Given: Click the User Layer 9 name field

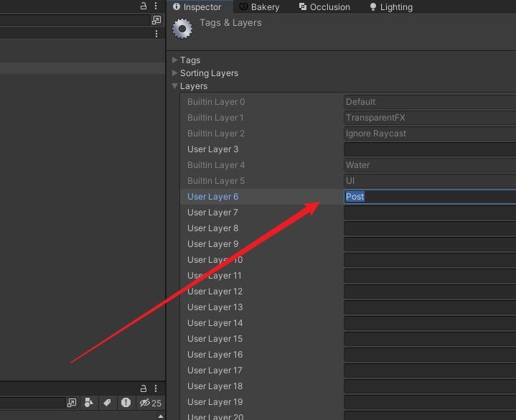Looking at the screenshot, I should pos(430,244).
